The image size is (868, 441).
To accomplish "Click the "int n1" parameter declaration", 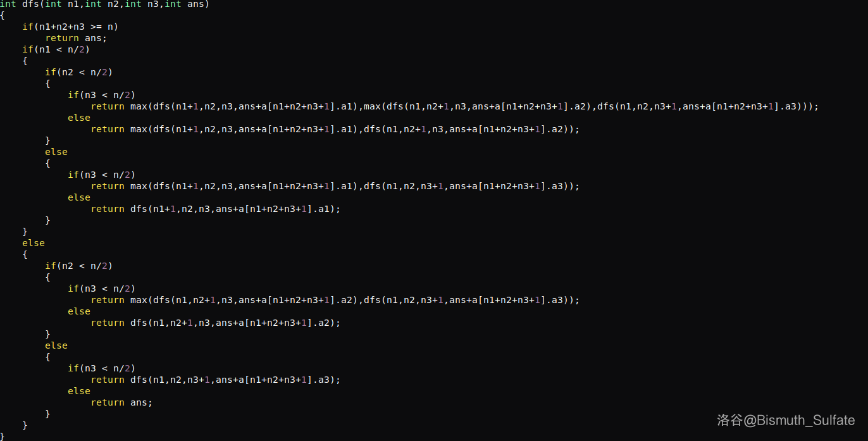I will [x=62, y=4].
